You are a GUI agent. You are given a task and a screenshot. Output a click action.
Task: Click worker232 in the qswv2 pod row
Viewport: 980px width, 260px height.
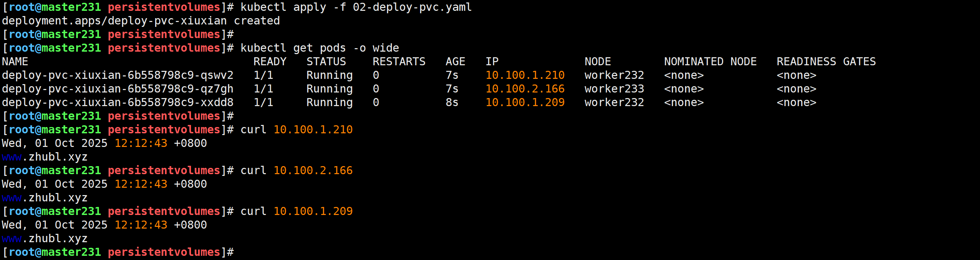pos(614,75)
